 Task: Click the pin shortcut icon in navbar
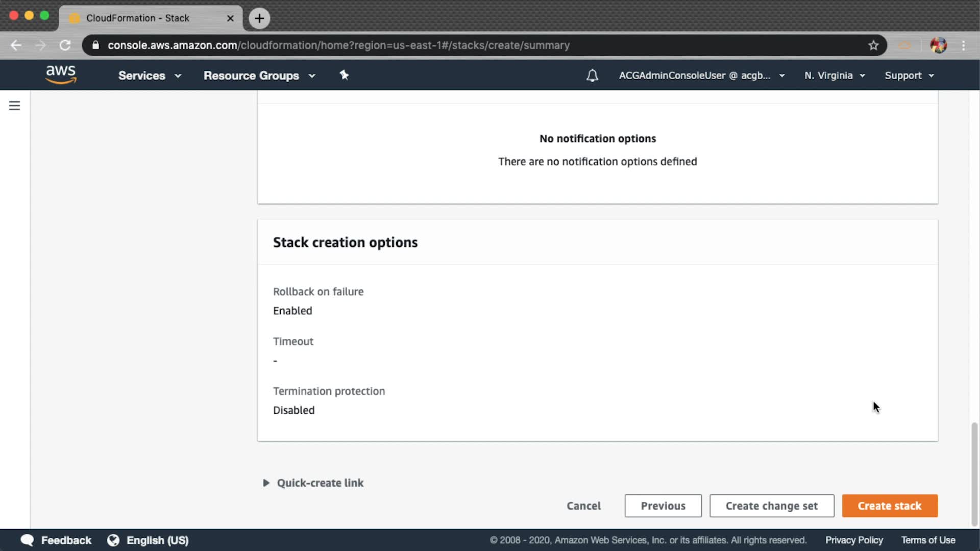344,76
